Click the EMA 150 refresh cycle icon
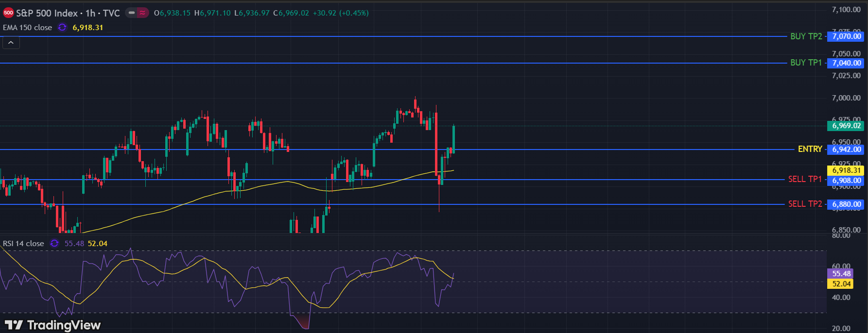The width and height of the screenshot is (868, 333). pos(62,28)
